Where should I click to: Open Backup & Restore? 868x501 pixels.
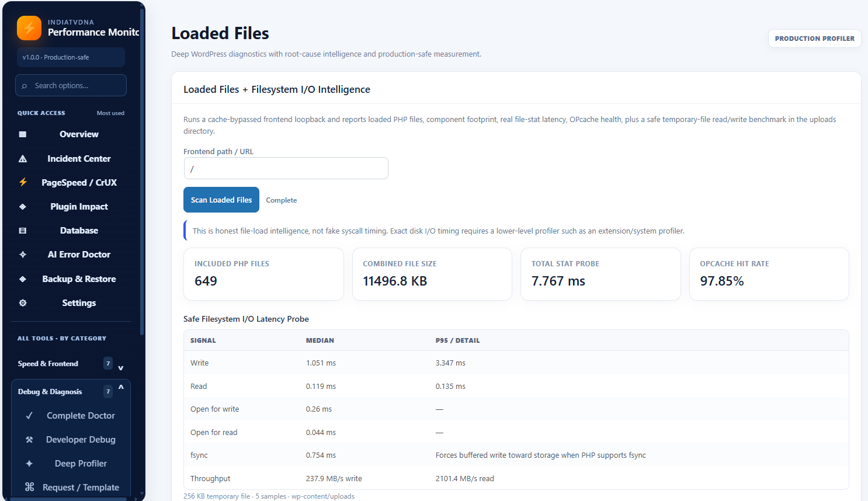point(71,279)
